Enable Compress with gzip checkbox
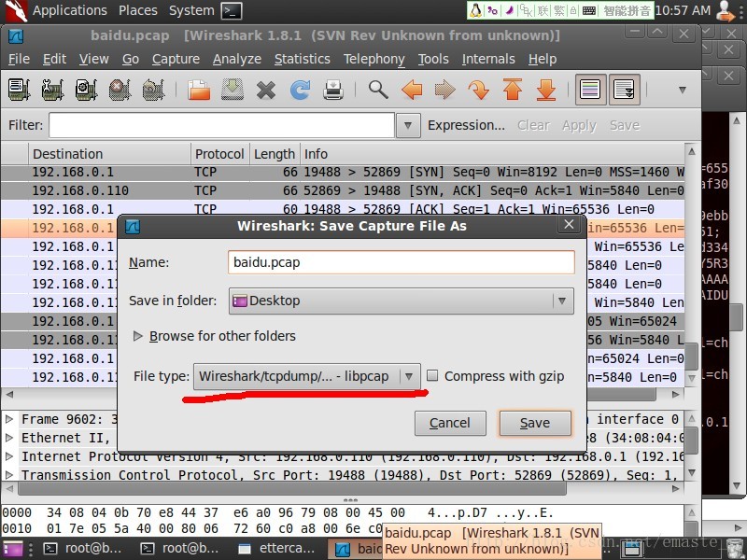Screen dimensions: 747x560 [432, 376]
